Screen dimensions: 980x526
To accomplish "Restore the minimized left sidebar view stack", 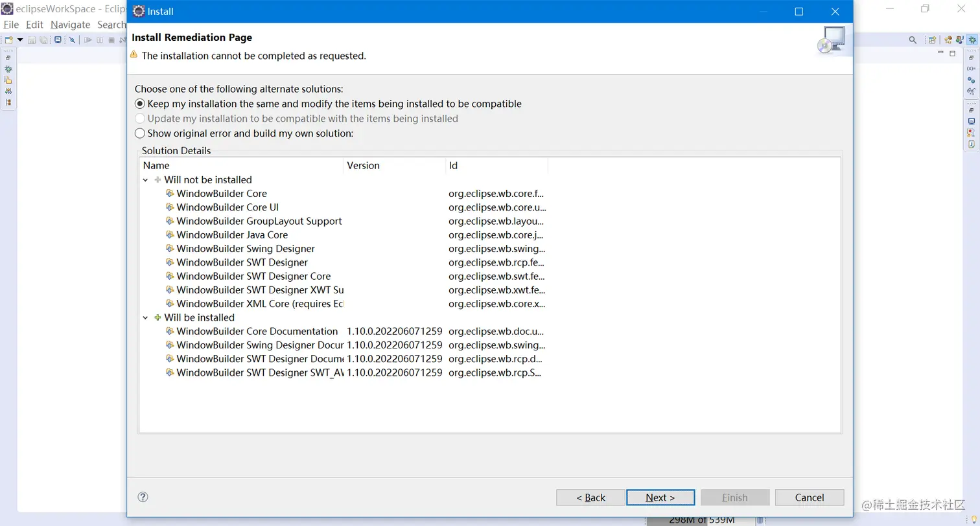I will point(8,58).
